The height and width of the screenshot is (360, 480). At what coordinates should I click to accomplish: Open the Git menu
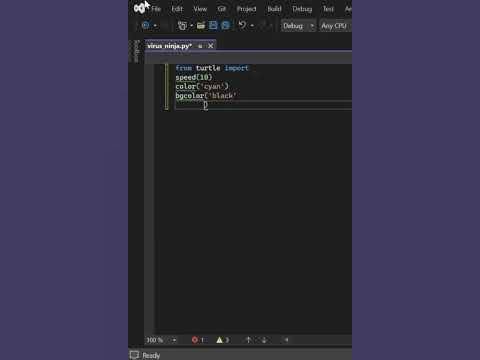(x=222, y=9)
